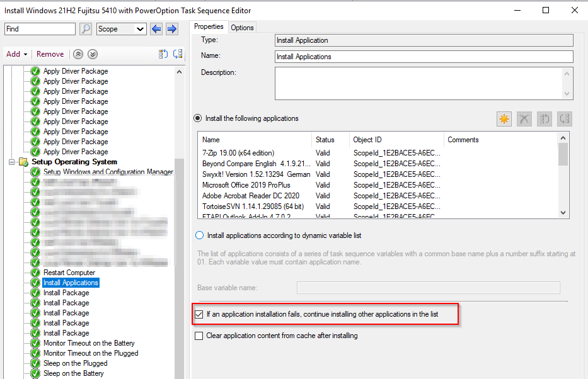
Task: Click green check icon beside Install Applications
Action: [x=35, y=283]
